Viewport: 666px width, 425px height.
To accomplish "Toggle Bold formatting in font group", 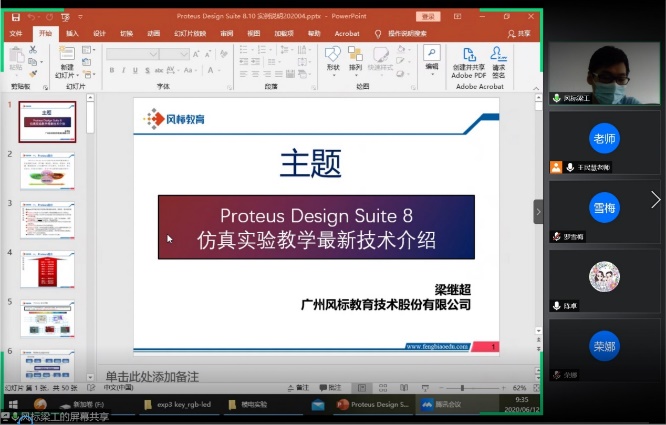I will [111, 70].
